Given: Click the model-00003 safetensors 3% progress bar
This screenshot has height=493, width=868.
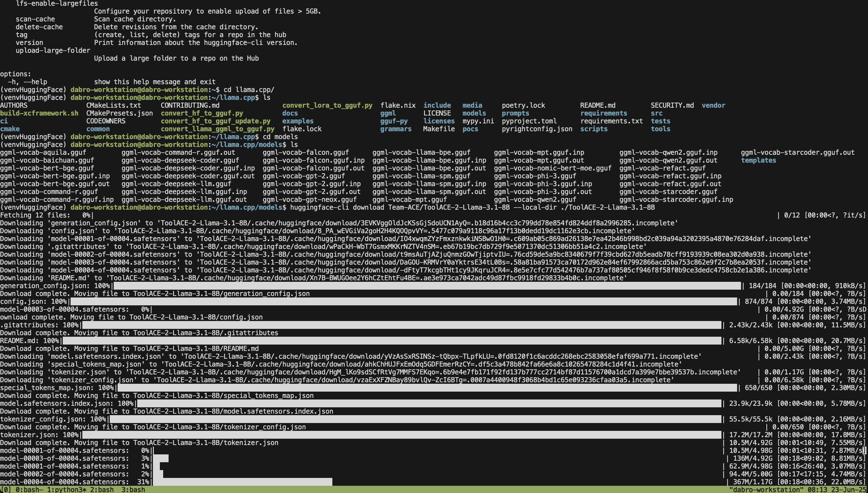Looking at the screenshot, I should [161, 459].
